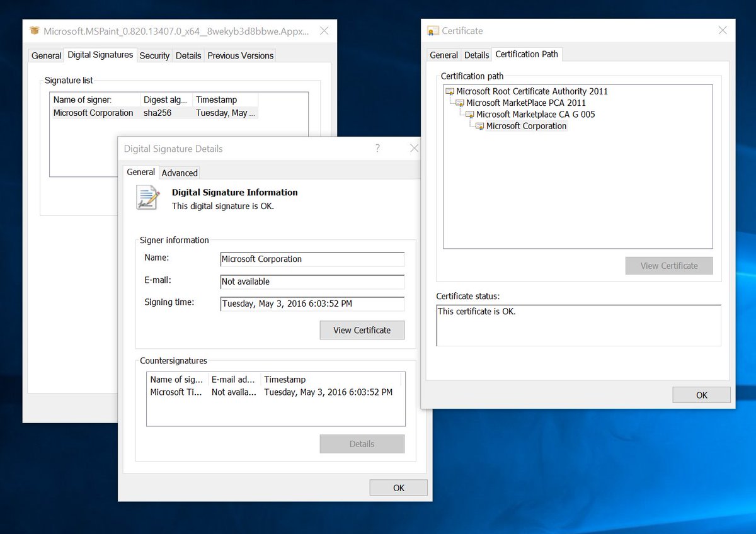Screen dimensions: 756x534
Task: Click the Name of signer column header in Signature list
Action: click(x=95, y=99)
